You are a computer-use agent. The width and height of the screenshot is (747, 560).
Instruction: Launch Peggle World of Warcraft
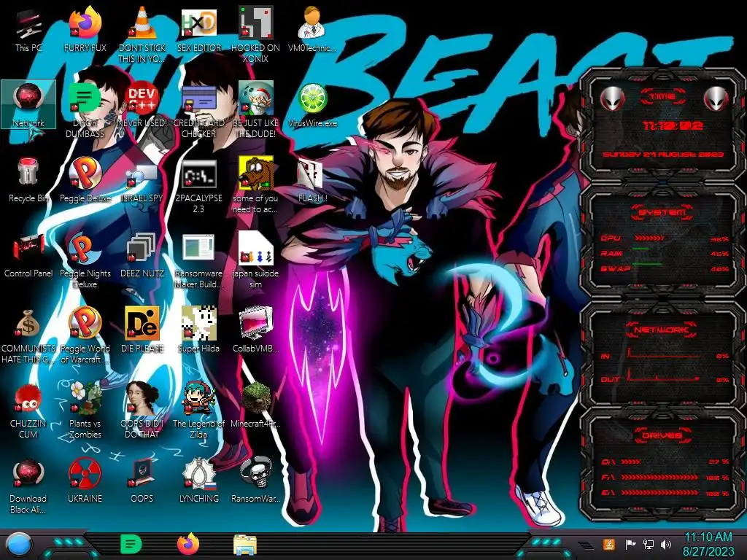(x=85, y=334)
